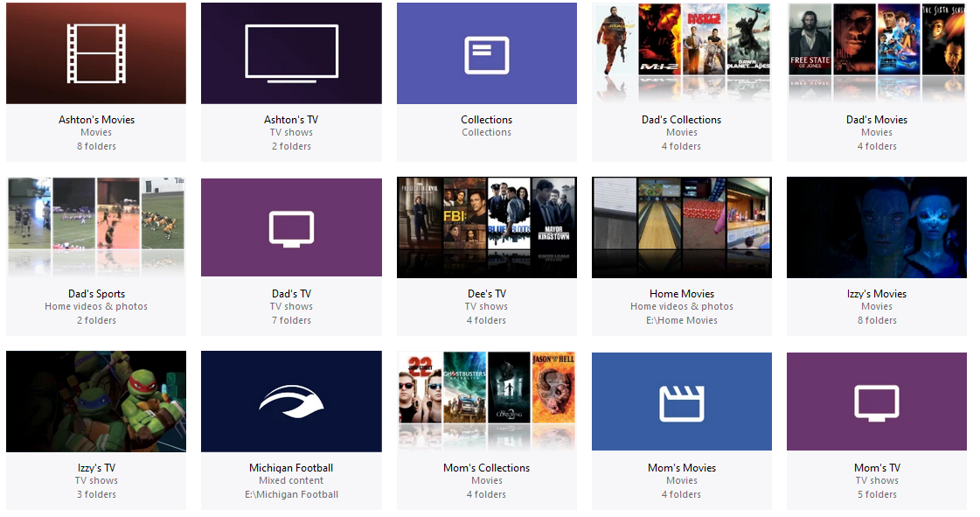This screenshot has width=980, height=517.
Task: Click 'Movies' type under Izzy's Movies
Action: pyautogui.click(x=876, y=306)
